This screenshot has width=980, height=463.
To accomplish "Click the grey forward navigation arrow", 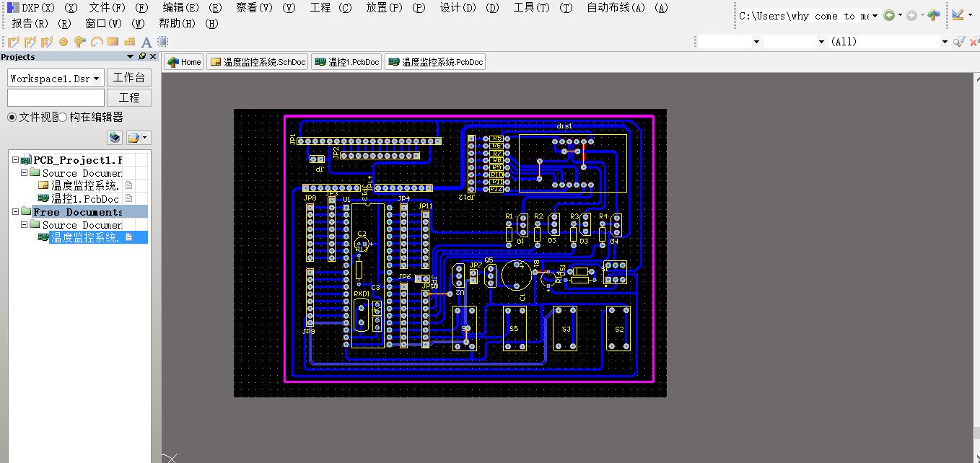I will 911,15.
